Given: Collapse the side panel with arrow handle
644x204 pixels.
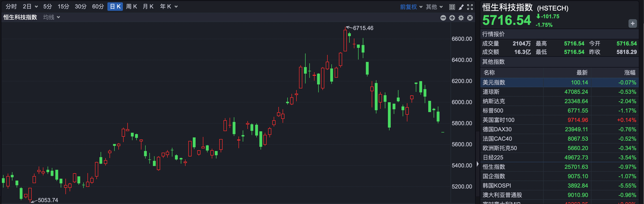Looking at the screenshot, I should [477, 164].
